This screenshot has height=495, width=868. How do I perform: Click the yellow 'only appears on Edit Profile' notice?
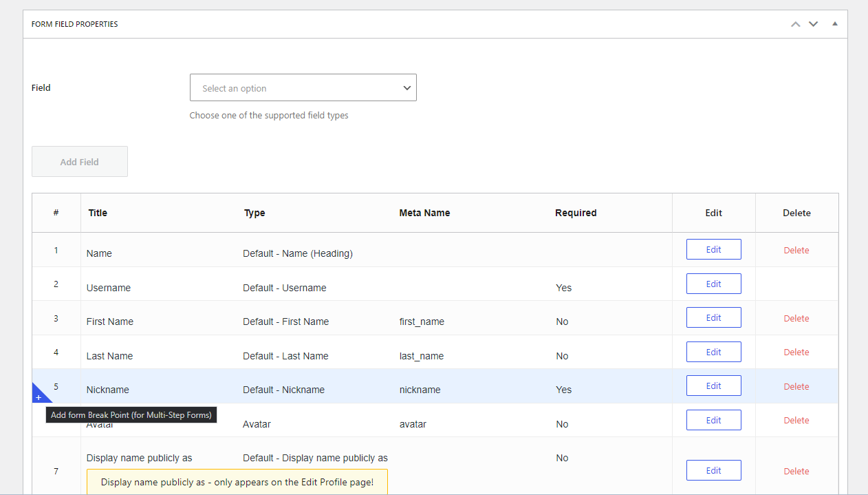(x=237, y=482)
